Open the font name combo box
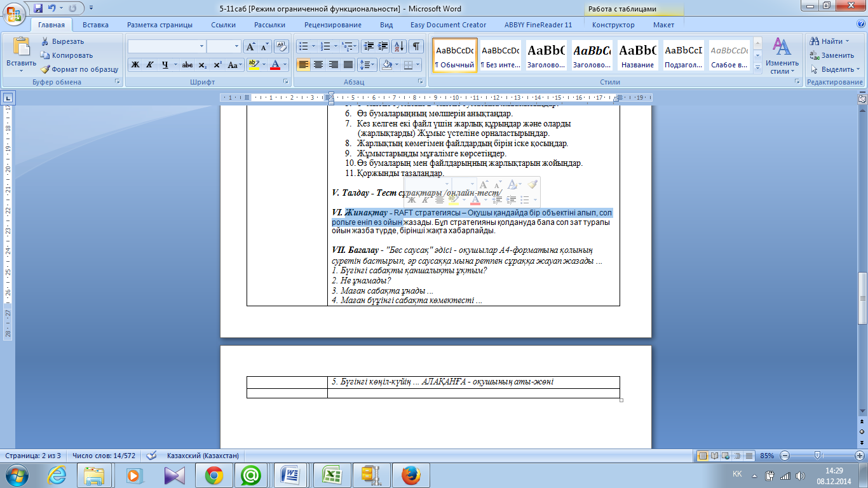 point(166,46)
